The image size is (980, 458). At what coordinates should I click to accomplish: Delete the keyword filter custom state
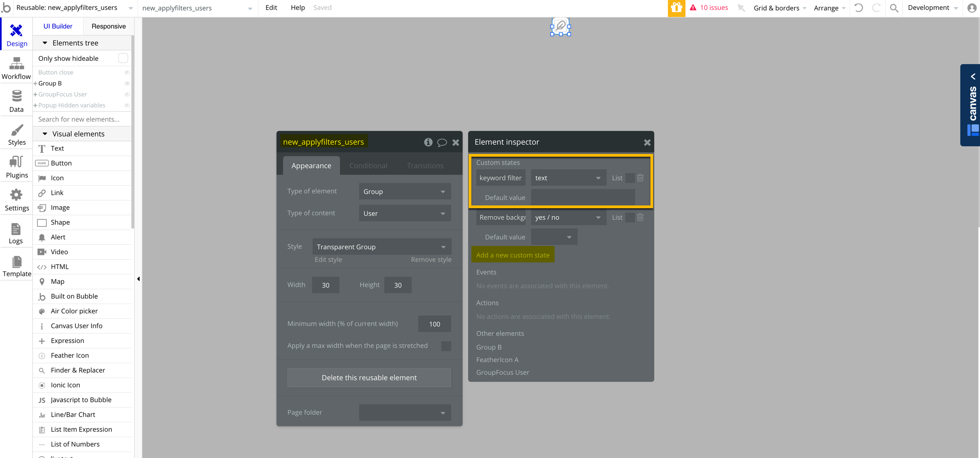(640, 178)
